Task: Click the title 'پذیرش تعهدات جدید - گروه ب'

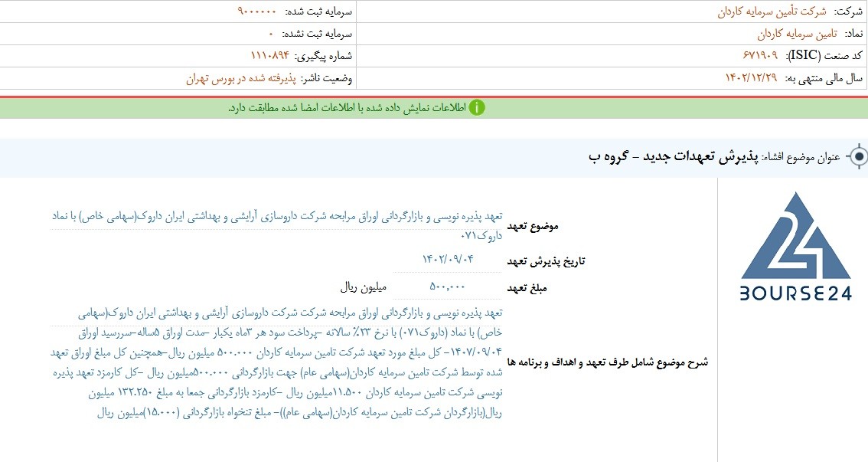Action: point(673,157)
